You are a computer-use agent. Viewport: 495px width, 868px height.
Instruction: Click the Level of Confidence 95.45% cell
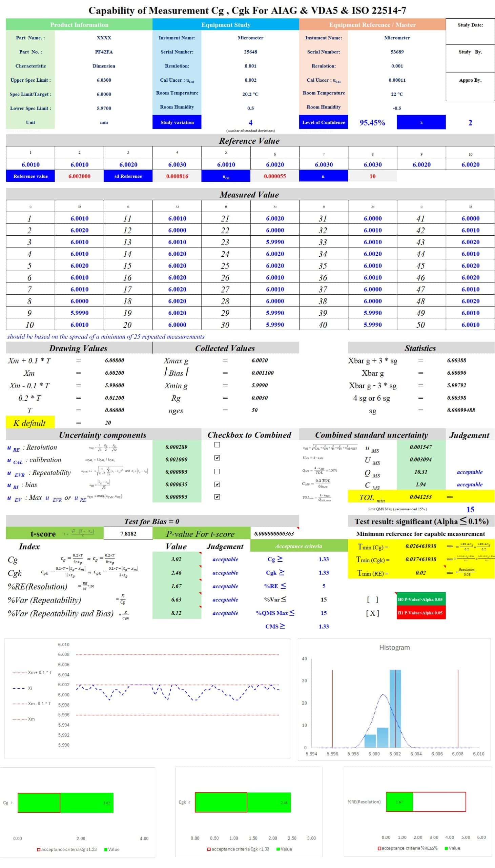pyautogui.click(x=372, y=122)
